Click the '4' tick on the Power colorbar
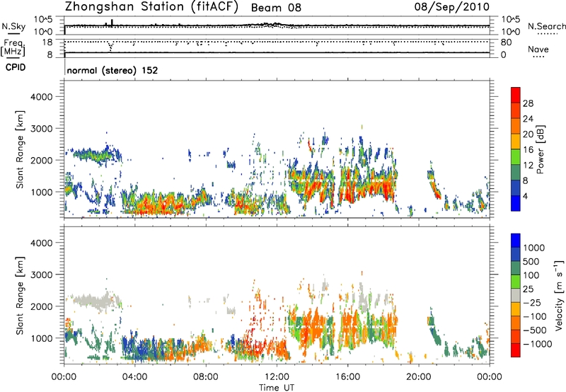Screen dimensions: 566x392 (525, 197)
